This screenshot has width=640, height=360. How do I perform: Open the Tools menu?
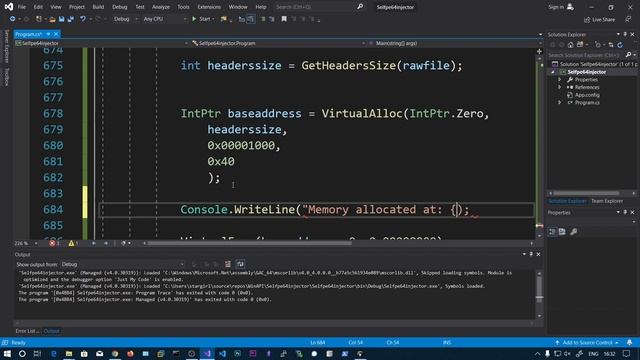183,7
